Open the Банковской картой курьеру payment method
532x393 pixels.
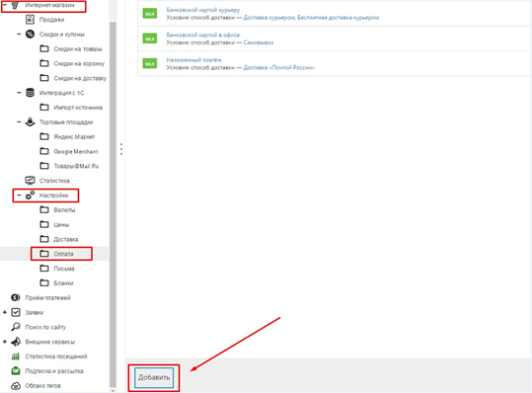tap(203, 10)
